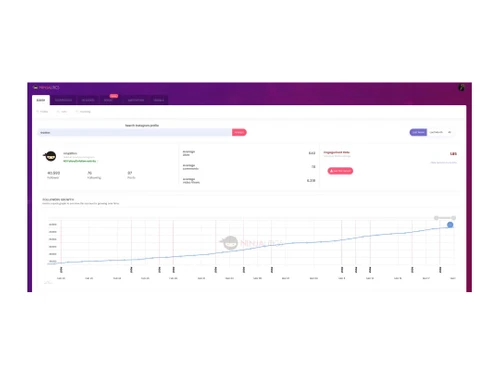
Task: Click the Ninjalitics logo in the header
Action: (x=46, y=88)
